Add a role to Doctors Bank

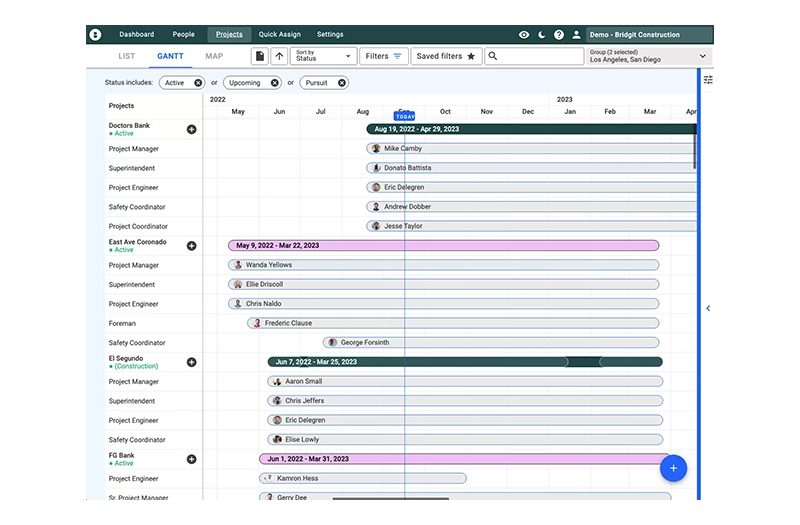pyautogui.click(x=191, y=130)
